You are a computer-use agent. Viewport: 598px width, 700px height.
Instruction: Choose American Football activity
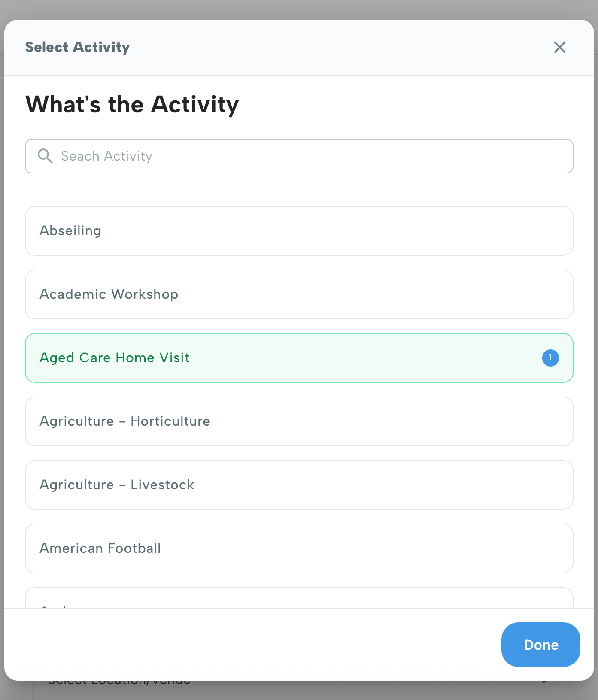pos(299,548)
